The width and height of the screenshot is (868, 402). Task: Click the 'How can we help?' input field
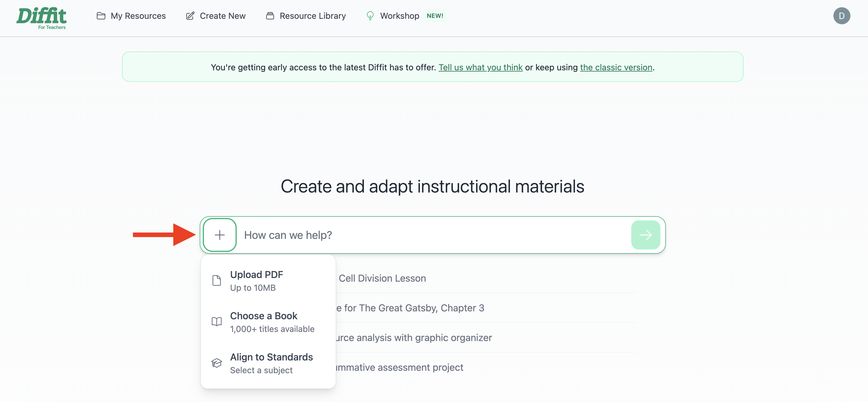click(433, 235)
